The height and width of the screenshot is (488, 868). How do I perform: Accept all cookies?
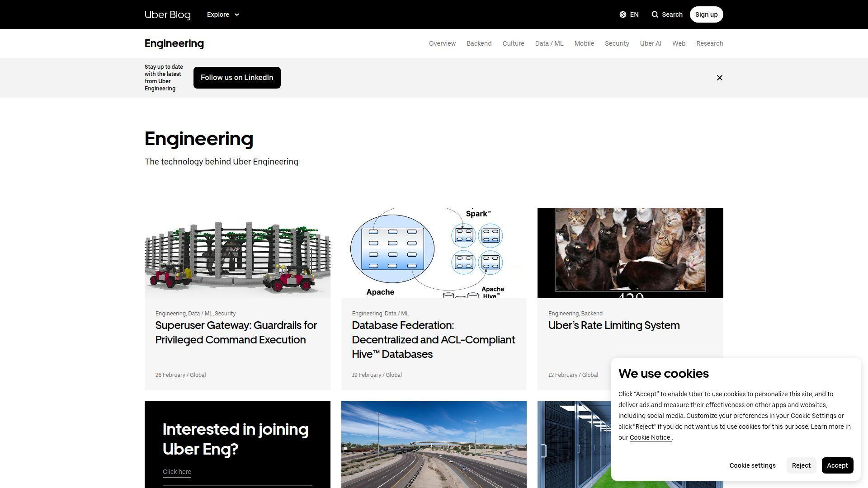coord(837,465)
